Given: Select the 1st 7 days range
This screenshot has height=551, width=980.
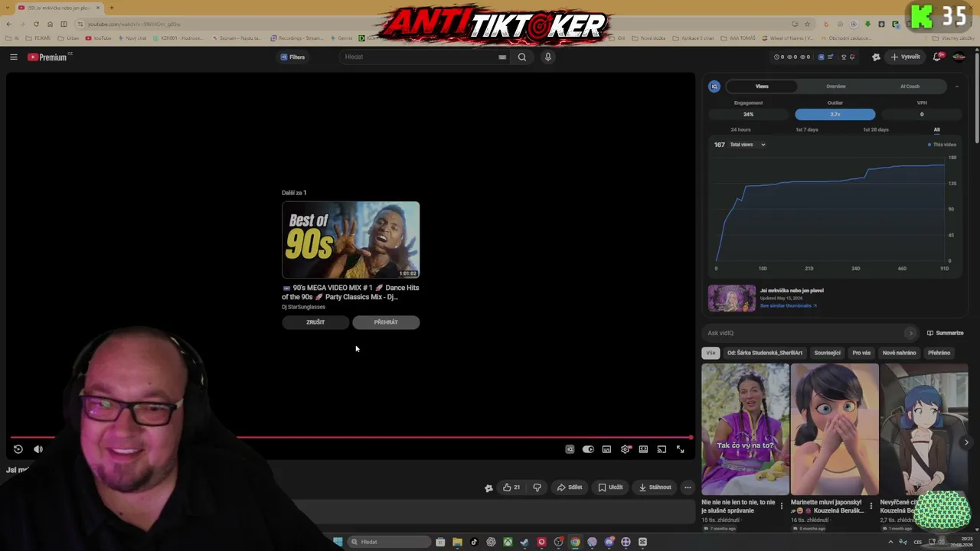Looking at the screenshot, I should [807, 129].
